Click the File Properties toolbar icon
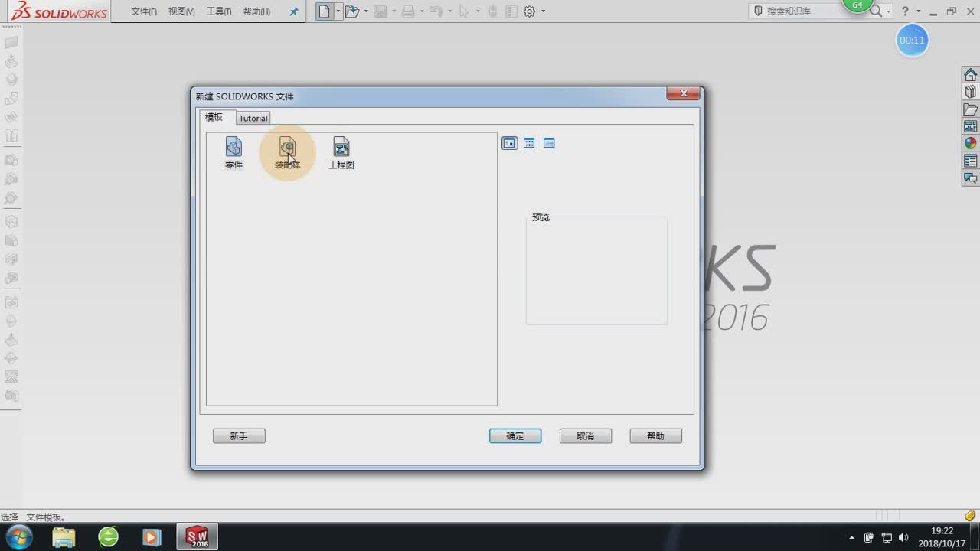Screen dimensions: 980x551 pyautogui.click(x=511, y=11)
